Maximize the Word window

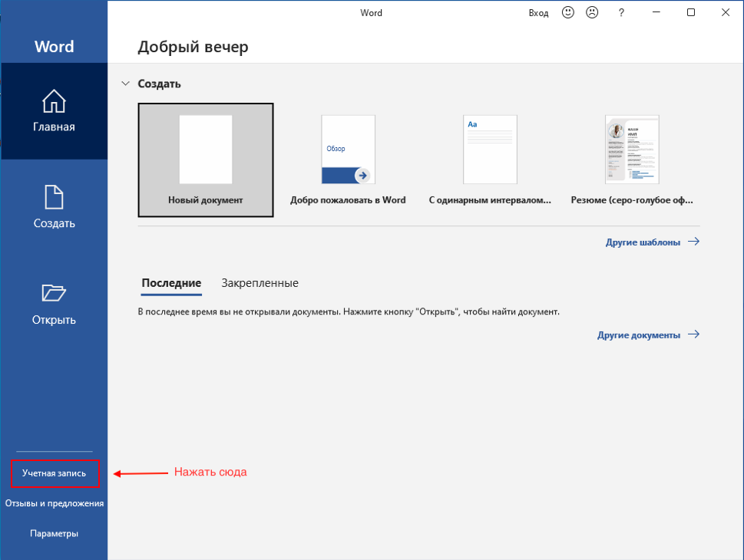click(691, 12)
